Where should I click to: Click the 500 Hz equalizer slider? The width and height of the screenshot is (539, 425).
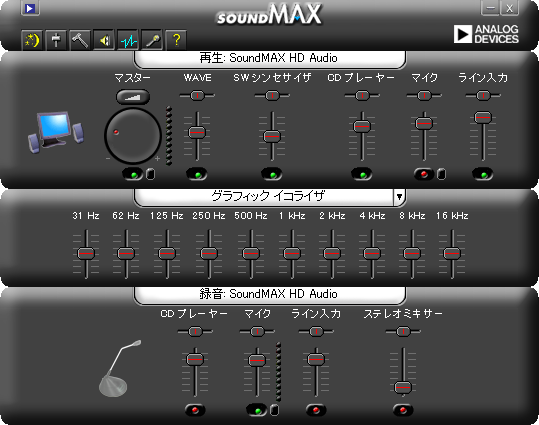pos(251,254)
